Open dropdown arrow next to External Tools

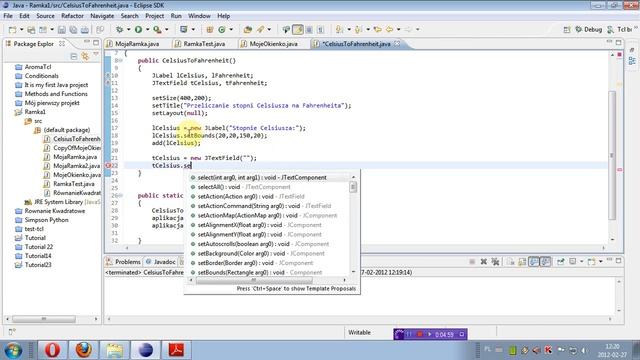coord(167,30)
